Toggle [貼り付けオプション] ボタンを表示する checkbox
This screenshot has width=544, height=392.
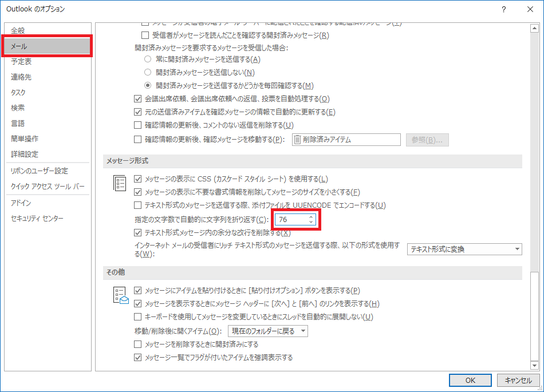(138, 291)
